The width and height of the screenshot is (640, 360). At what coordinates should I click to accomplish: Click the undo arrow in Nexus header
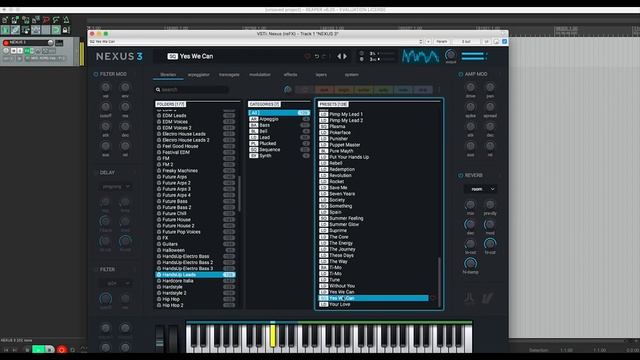click(317, 56)
